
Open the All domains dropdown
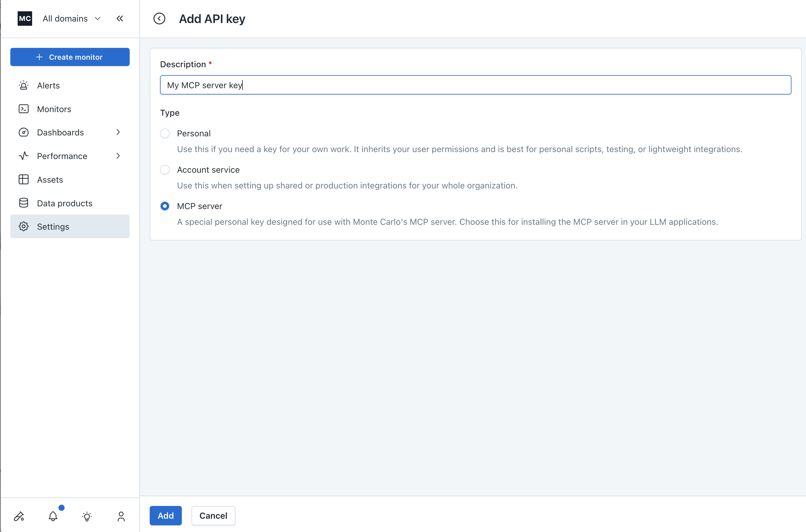click(71, 19)
